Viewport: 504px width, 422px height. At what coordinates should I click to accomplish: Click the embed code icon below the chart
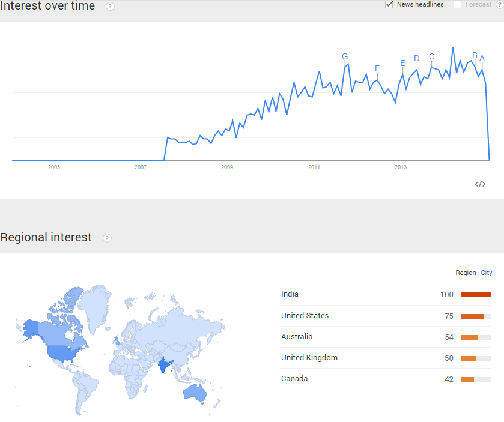480,184
